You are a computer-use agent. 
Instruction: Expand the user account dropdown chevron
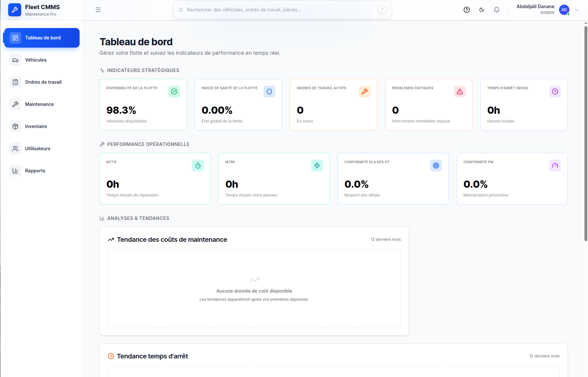(x=577, y=10)
